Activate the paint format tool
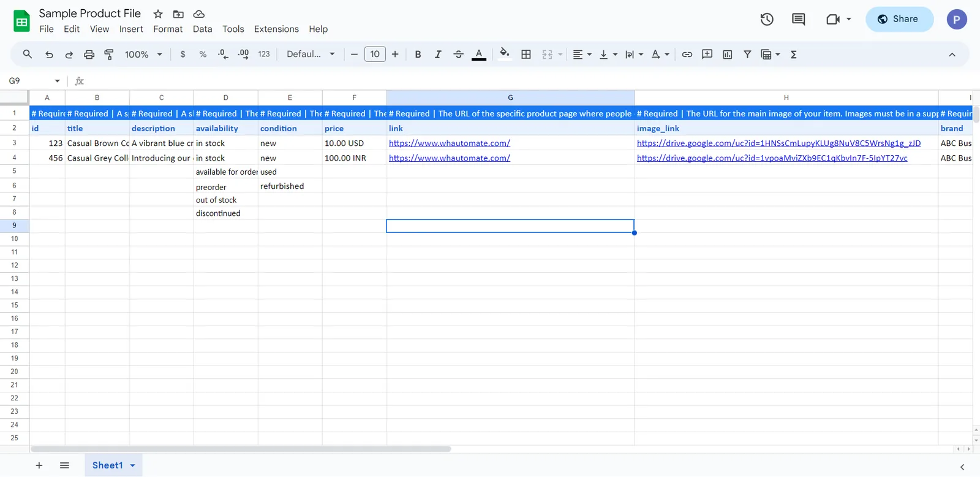 click(x=109, y=54)
